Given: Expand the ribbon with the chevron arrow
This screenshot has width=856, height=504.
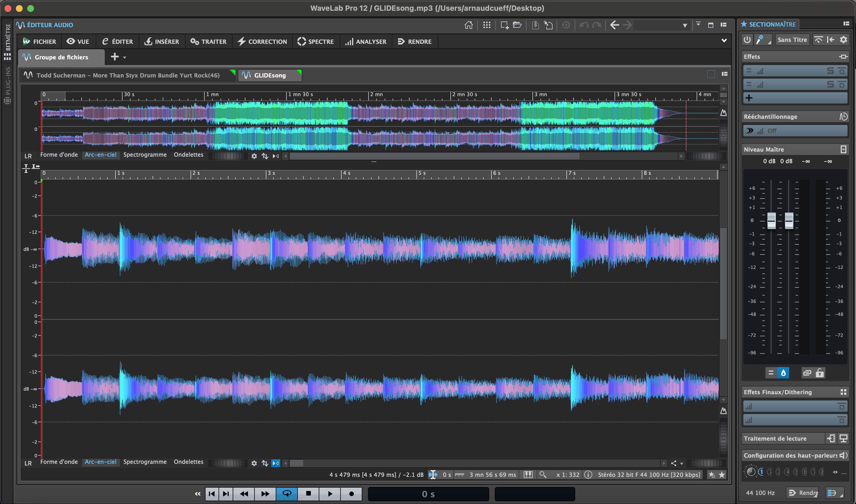Looking at the screenshot, I should 724,41.
